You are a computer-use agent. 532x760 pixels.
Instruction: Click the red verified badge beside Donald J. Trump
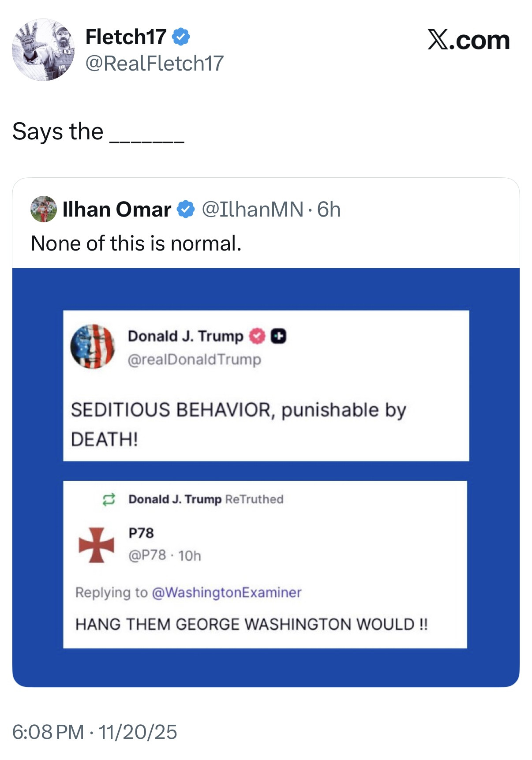pos(257,337)
